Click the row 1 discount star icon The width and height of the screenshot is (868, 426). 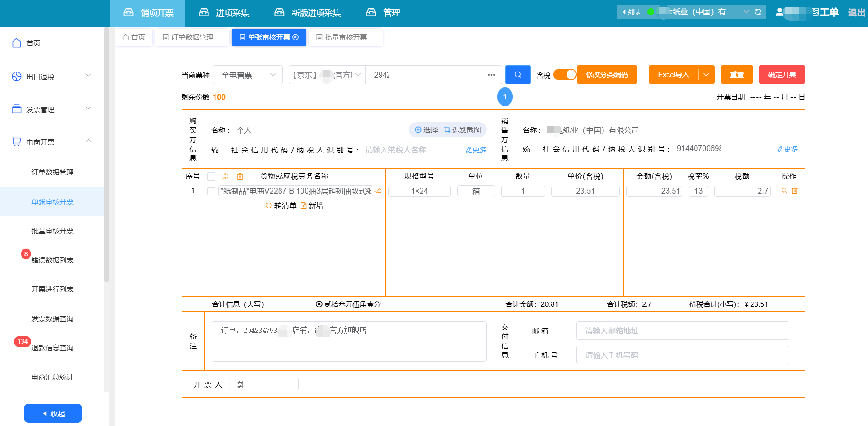click(784, 190)
